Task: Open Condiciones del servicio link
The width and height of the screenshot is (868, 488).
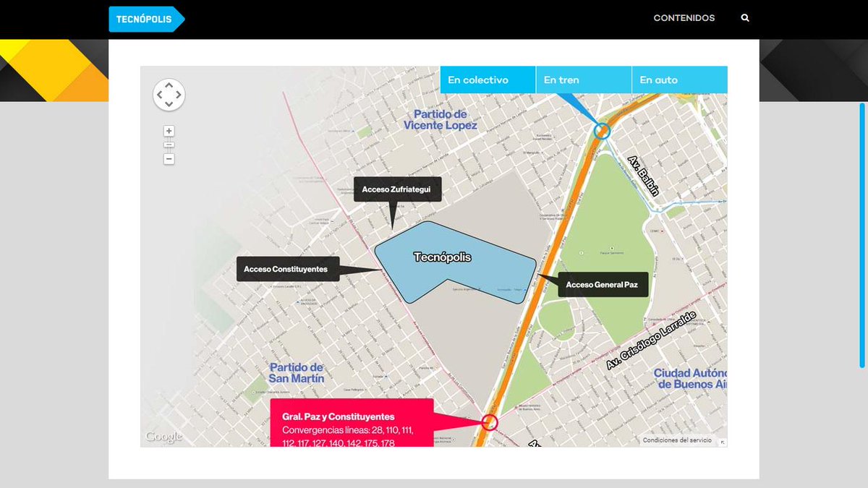Action: [x=677, y=440]
